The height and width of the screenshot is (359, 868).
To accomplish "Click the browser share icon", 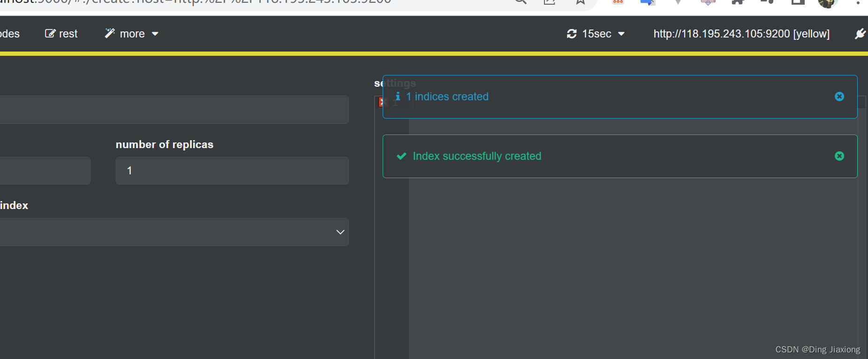I will [x=550, y=2].
